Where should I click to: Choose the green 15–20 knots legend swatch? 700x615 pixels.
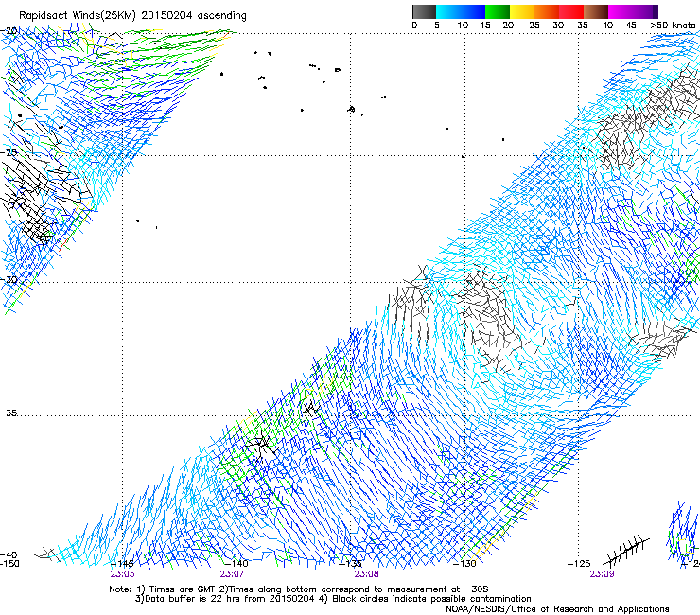pos(498,11)
